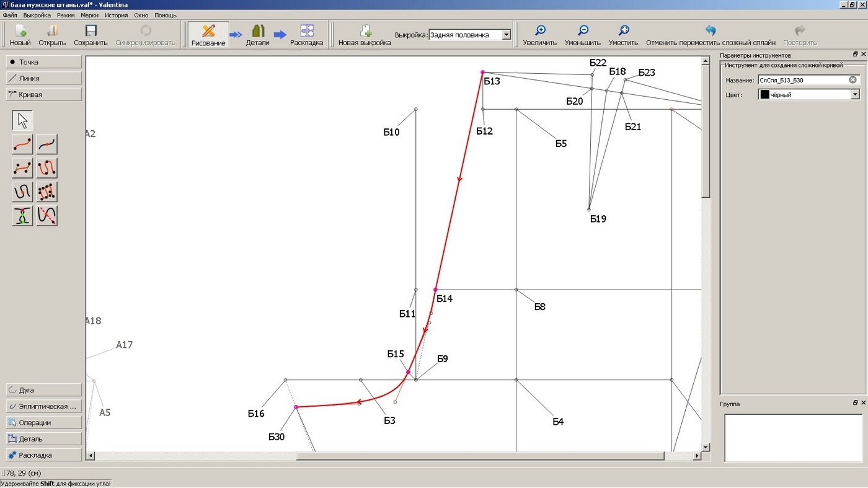Expand the Точка tool section
This screenshot has width=868, height=488.
point(43,62)
